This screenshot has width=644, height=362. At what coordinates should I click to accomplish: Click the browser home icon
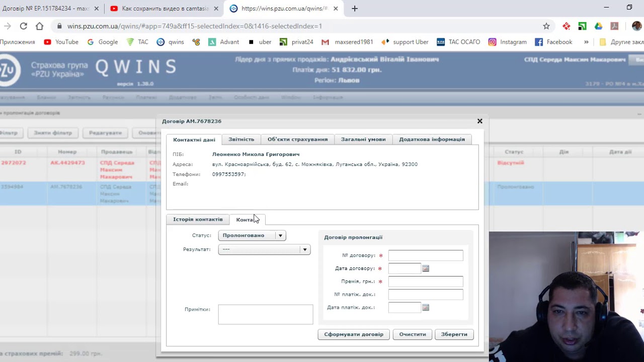pyautogui.click(x=40, y=26)
